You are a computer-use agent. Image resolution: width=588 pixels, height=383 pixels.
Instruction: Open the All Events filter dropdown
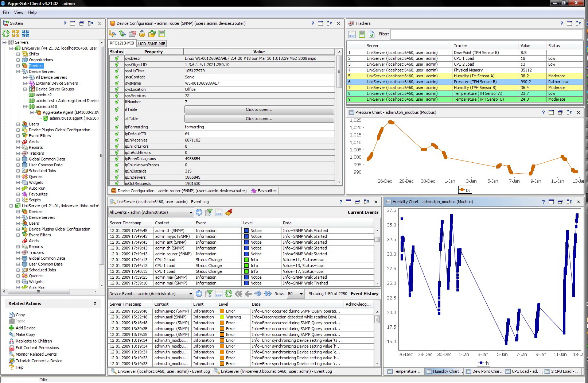(190, 212)
